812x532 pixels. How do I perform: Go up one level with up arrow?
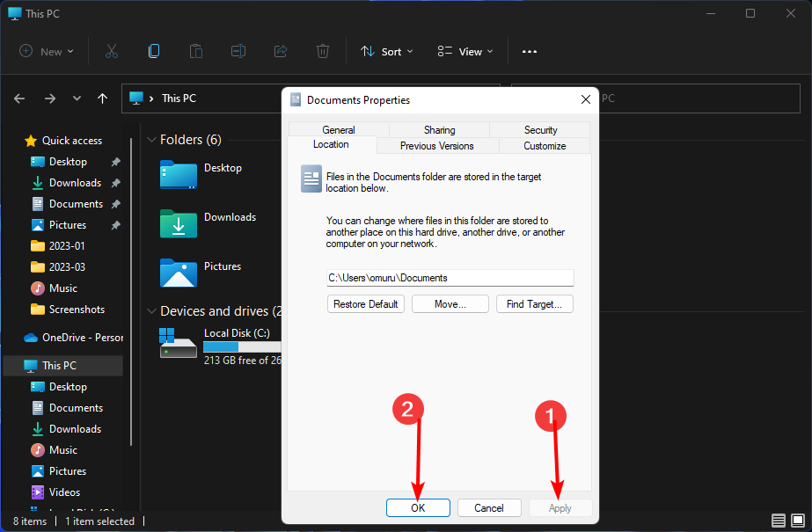pyautogui.click(x=103, y=98)
